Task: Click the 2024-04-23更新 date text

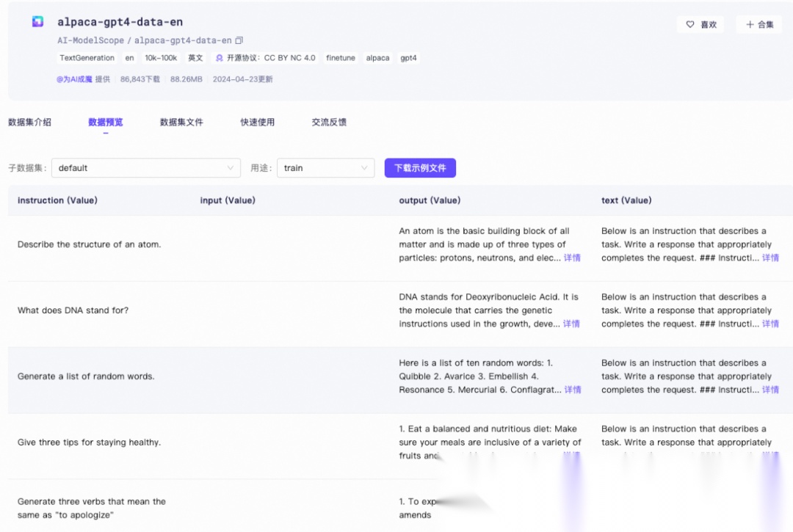Action: point(243,79)
